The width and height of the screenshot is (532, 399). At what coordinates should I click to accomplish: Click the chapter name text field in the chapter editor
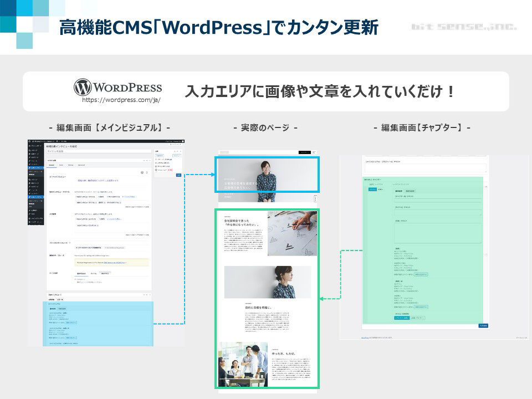[437, 200]
